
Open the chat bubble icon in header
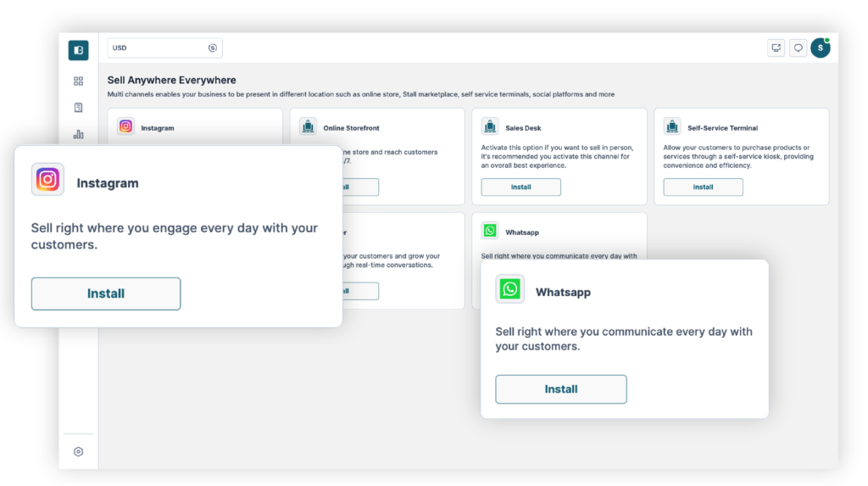pos(798,48)
